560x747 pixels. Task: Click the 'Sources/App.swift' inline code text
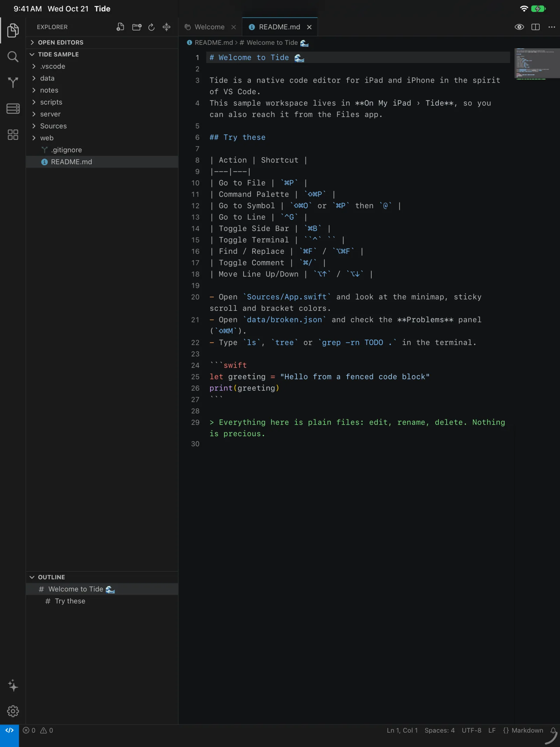(287, 297)
